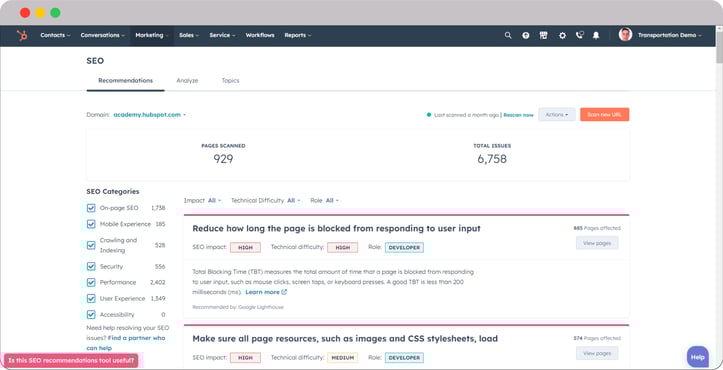Click the Last scanned a month ago status
The height and width of the screenshot is (370, 723).
(467, 115)
